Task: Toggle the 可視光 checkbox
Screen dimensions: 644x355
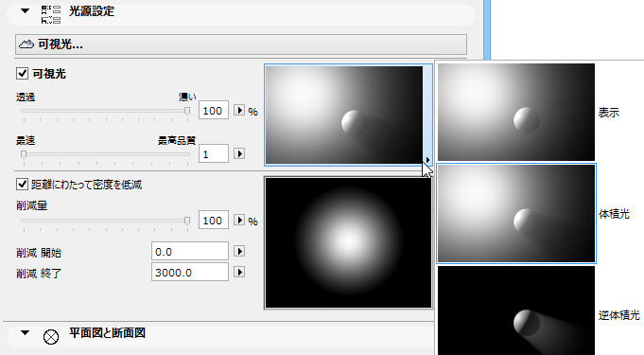Action: pyautogui.click(x=22, y=74)
